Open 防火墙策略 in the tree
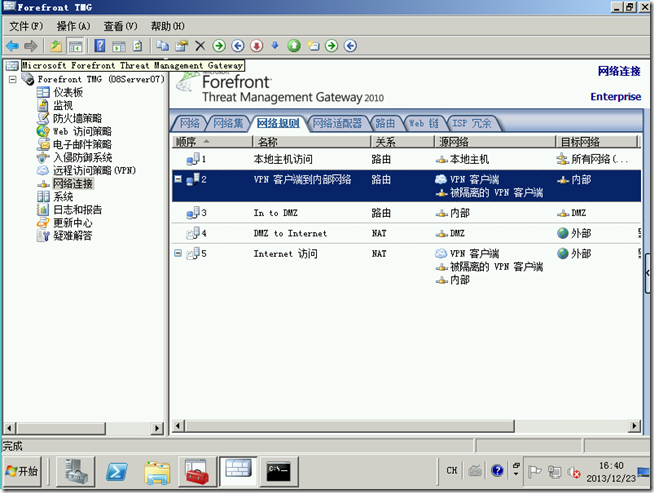The height and width of the screenshot is (493, 654). pyautogui.click(x=77, y=118)
